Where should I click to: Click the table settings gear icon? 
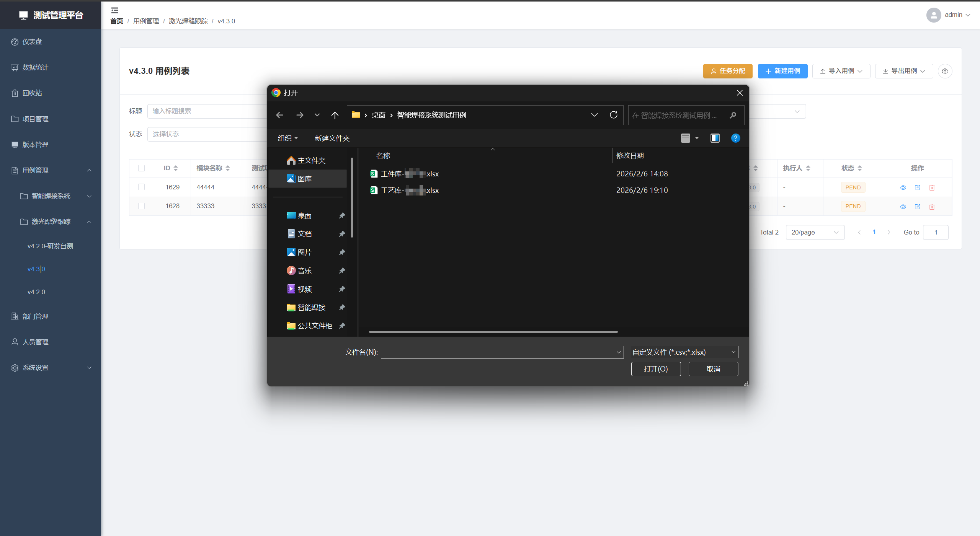[x=945, y=71]
